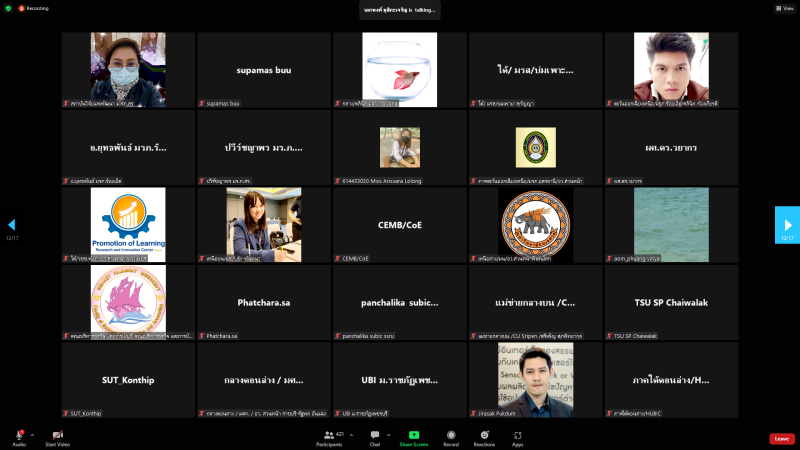Go to next page of participants

[787, 225]
